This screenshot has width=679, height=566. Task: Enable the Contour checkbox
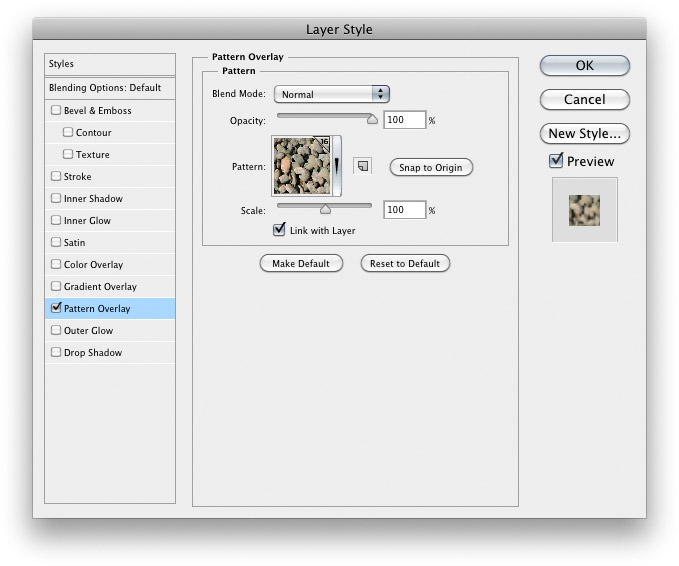[68, 132]
